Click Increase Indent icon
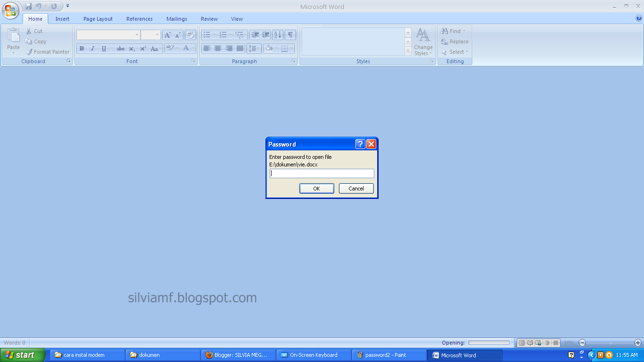Image resolution: width=644 pixels, height=362 pixels. (266, 35)
